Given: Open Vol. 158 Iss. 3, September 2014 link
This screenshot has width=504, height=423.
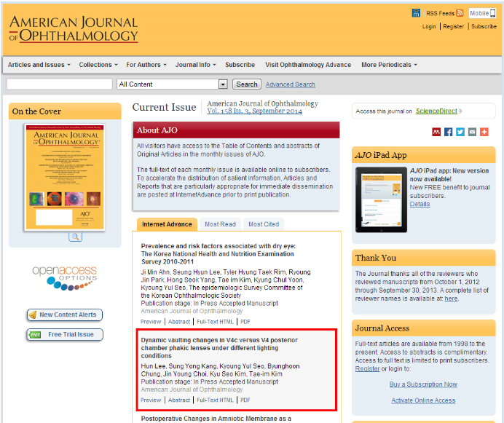Looking at the screenshot, I should pos(255,111).
